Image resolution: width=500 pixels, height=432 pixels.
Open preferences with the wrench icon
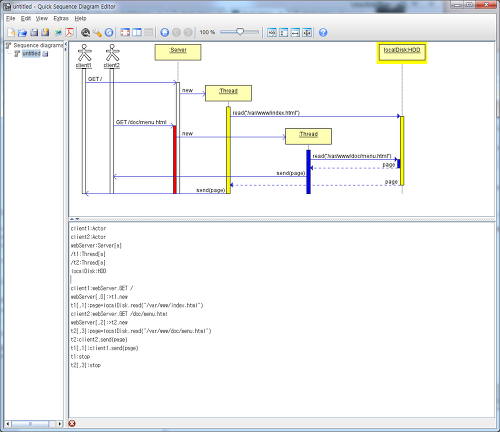[x=97, y=32]
